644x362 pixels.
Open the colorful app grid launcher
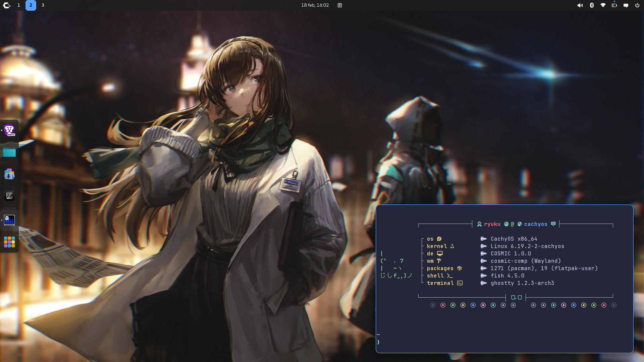[x=9, y=242]
